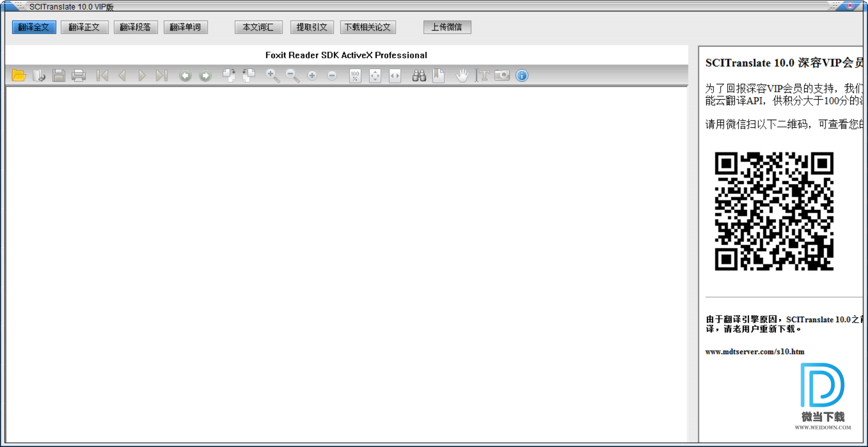Click the round plus zoom button
This screenshot has width=868, height=447.
pos(312,76)
